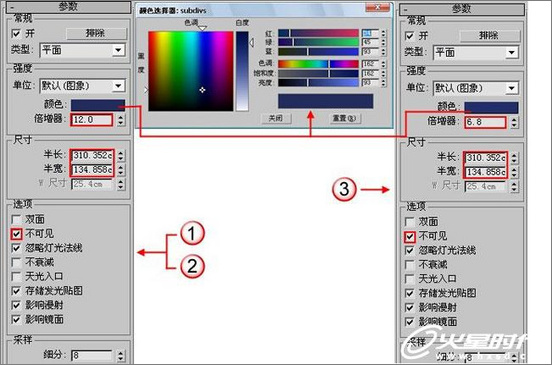Toggle 影响漫射 checkbox in right panel
Viewport: 552px width, 365px height.
coord(409,308)
